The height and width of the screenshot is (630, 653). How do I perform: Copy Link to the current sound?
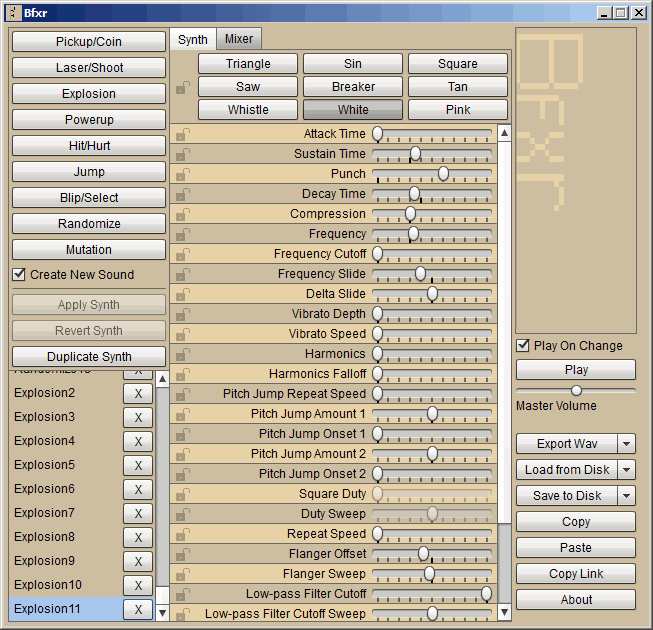(576, 573)
